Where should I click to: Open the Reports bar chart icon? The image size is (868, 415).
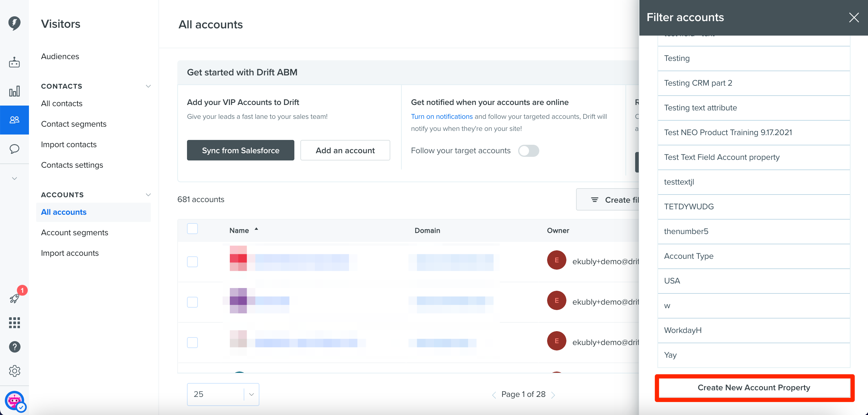pyautogui.click(x=14, y=91)
